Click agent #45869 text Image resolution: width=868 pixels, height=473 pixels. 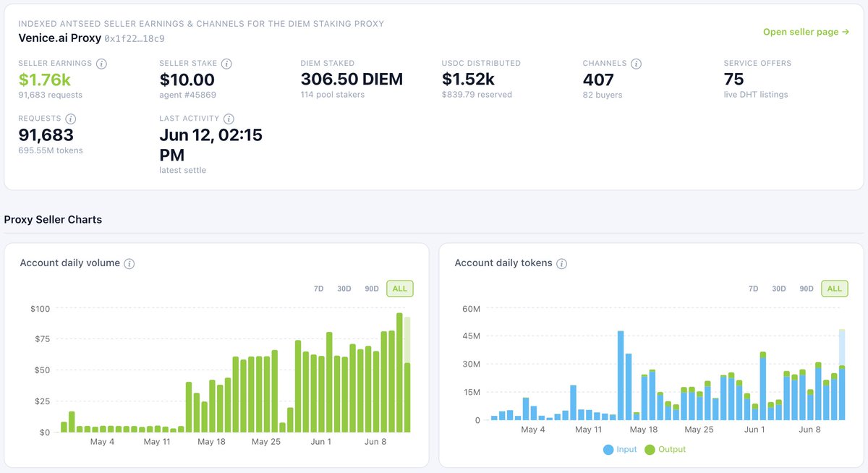(x=187, y=95)
